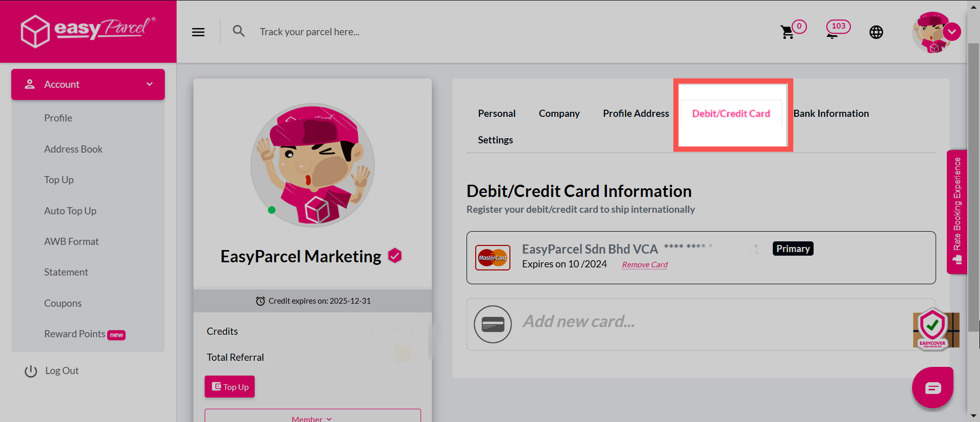Click the new tag on Reward Points
980x422 pixels.
(x=116, y=335)
